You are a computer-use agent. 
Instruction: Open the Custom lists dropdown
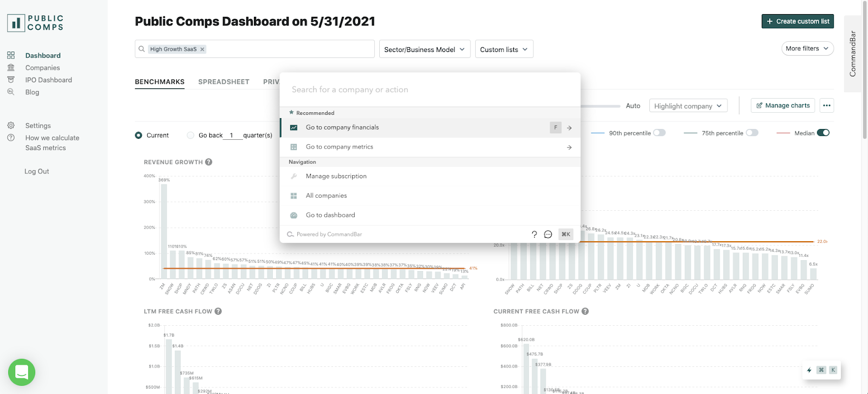pos(505,49)
